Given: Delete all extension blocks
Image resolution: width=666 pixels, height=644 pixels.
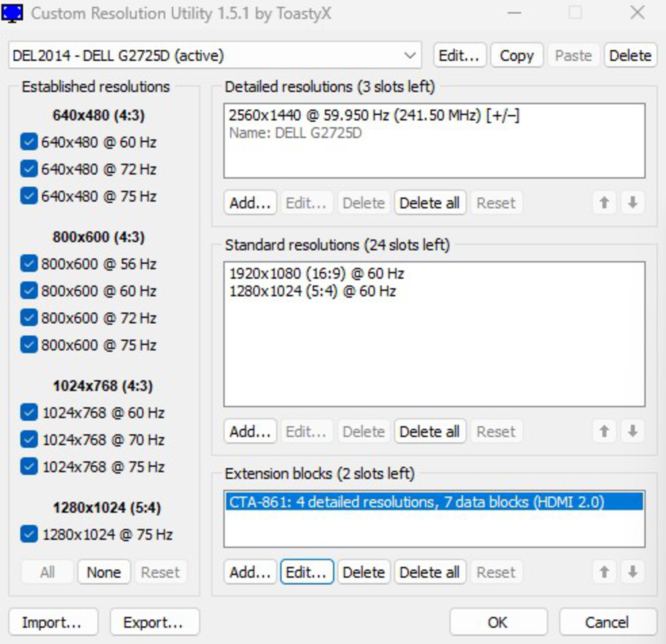Looking at the screenshot, I should point(430,572).
